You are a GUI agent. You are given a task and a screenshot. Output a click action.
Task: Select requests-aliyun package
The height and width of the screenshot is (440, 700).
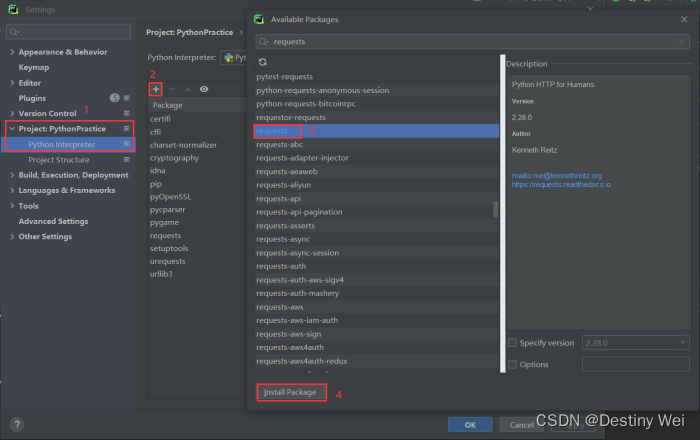pyautogui.click(x=377, y=185)
